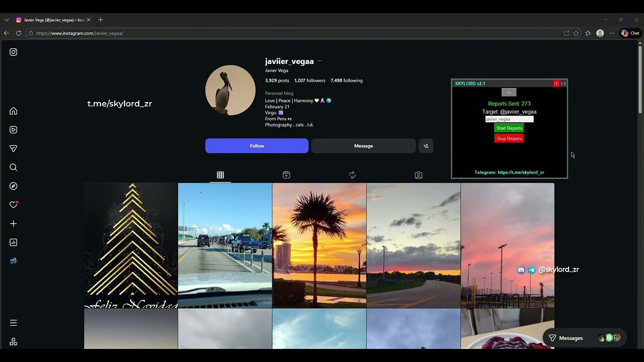Open the app-available icon in address bar
The height and width of the screenshot is (362, 644).
[567, 33]
